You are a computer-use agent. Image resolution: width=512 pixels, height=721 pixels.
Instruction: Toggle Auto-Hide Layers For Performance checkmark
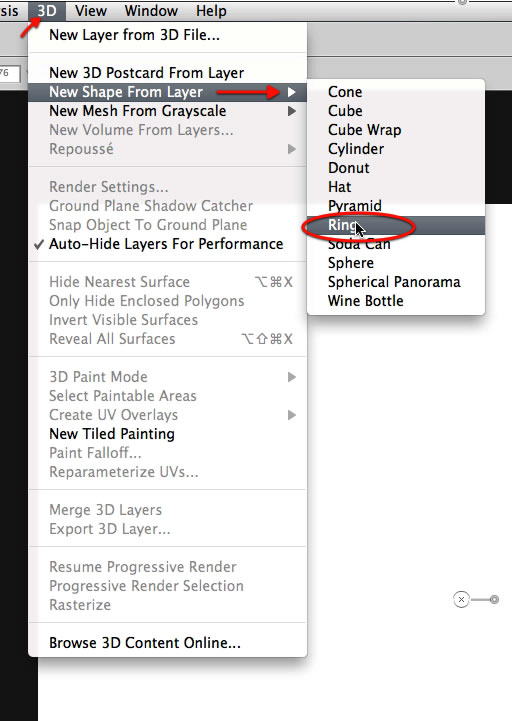[x=167, y=244]
